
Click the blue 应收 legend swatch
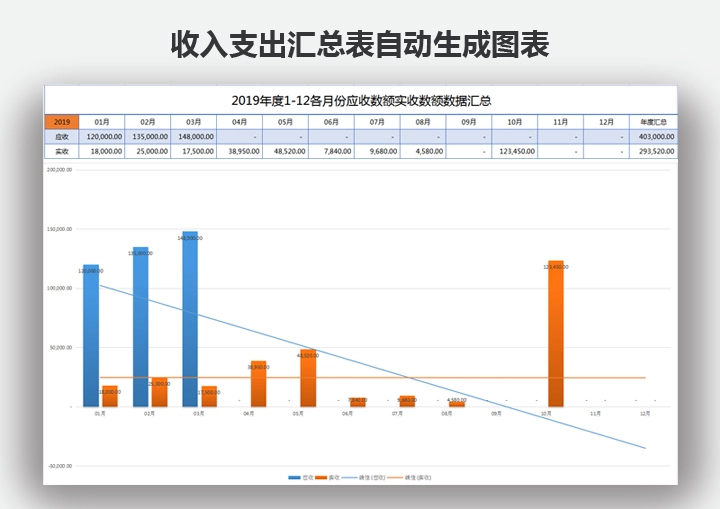point(294,478)
